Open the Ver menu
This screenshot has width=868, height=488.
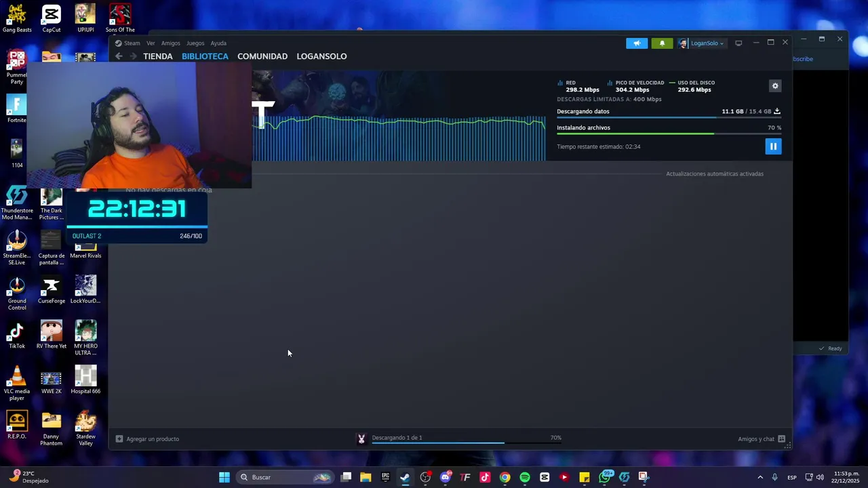(x=151, y=43)
